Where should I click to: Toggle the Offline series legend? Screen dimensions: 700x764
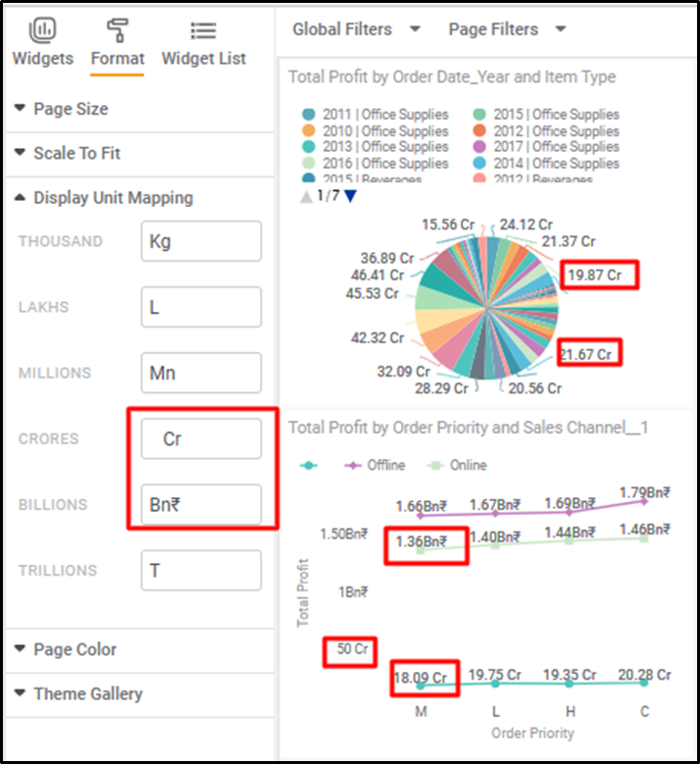pyautogui.click(x=375, y=465)
